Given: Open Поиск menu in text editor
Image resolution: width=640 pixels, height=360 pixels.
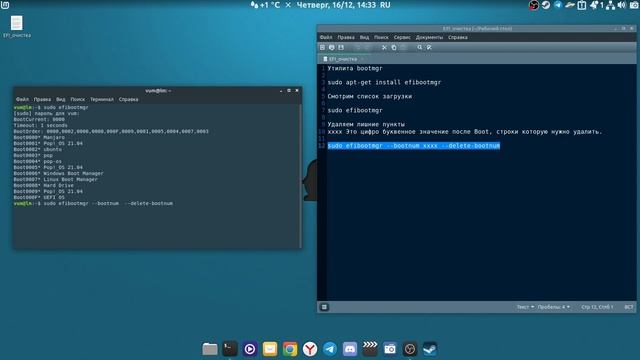Looking at the screenshot, I should (x=381, y=37).
